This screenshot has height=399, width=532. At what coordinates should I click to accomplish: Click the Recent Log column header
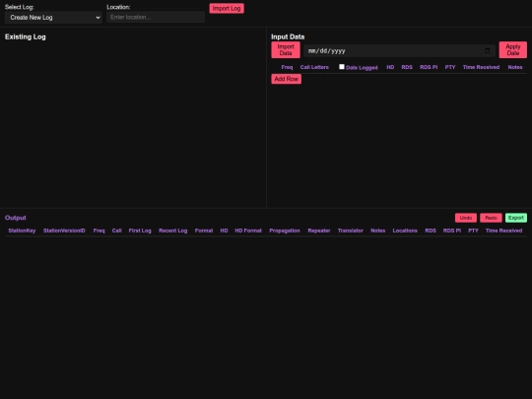172,231
